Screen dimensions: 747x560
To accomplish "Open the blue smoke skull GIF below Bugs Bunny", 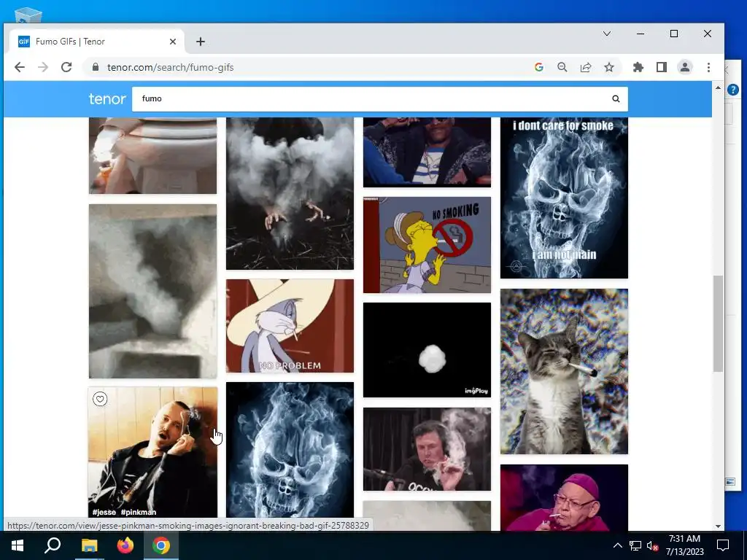I will click(290, 450).
